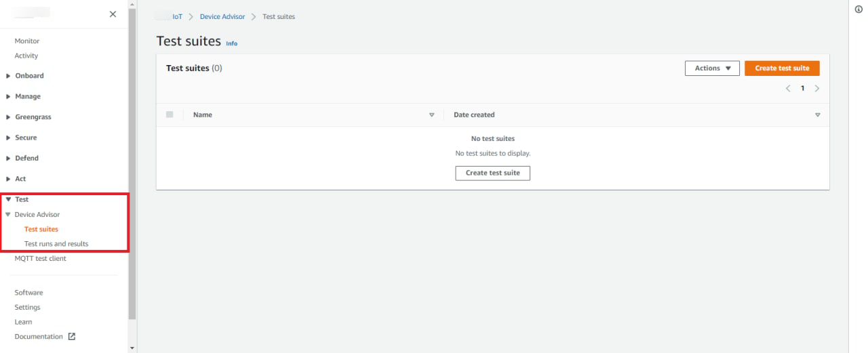
Task: Navigate to Device Advisor breadcrumb link
Action: point(222,17)
